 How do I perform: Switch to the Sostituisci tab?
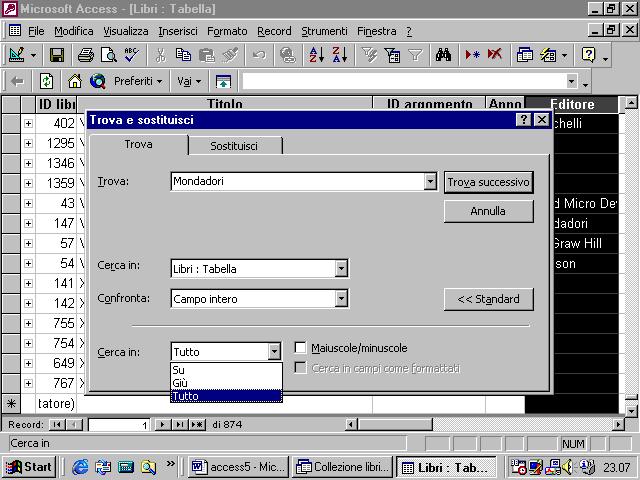tap(234, 146)
